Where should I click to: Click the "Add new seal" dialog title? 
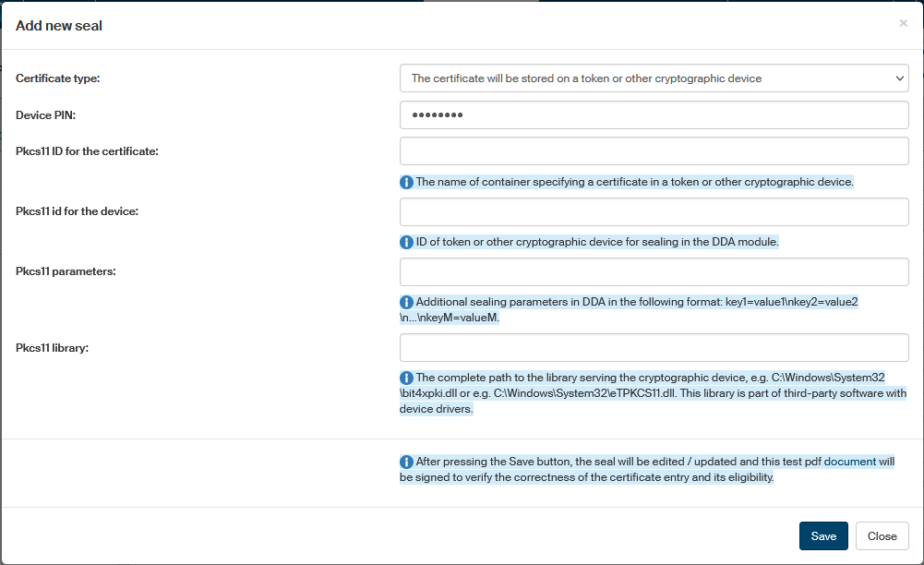[59, 26]
